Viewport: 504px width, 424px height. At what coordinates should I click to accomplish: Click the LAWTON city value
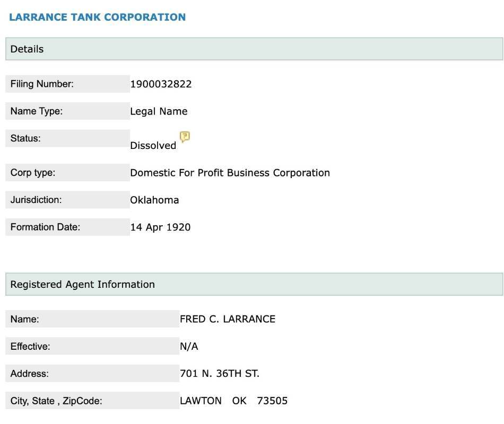point(201,401)
